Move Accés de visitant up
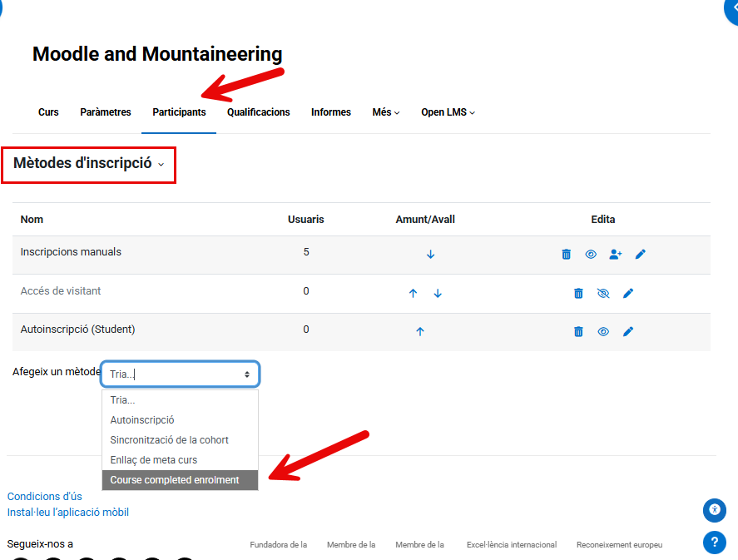The height and width of the screenshot is (560, 738). [x=413, y=294]
